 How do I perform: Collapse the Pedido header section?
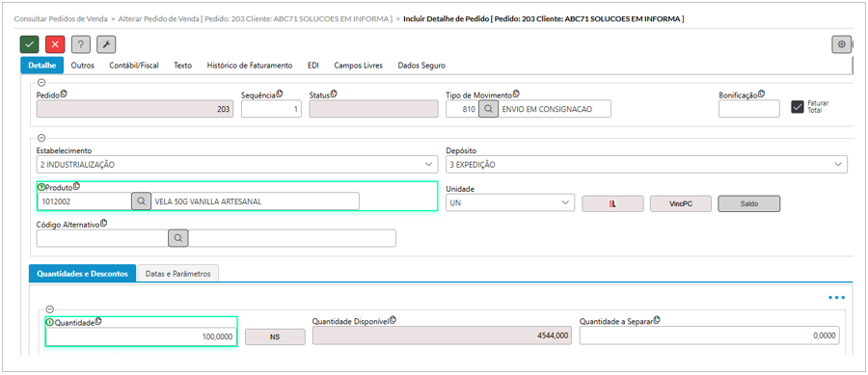click(41, 82)
